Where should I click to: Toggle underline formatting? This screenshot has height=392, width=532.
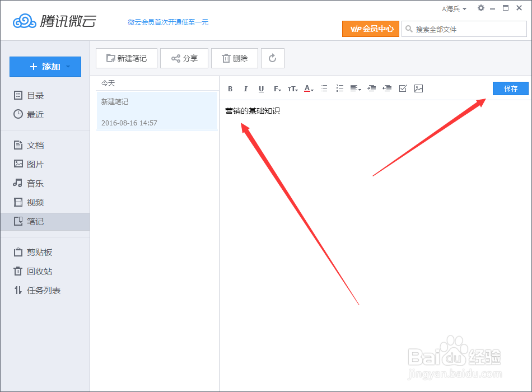coord(261,88)
